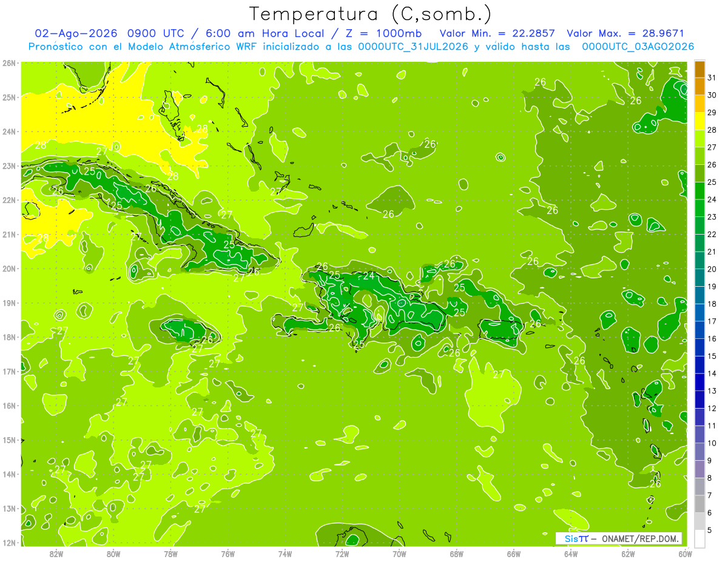Click the 13–14 dark blue color bar swatch

[699, 381]
